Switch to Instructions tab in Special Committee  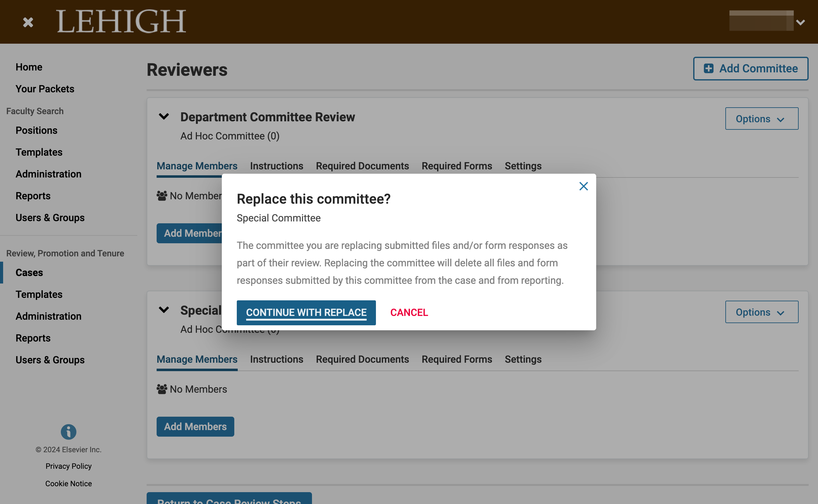coord(277,359)
